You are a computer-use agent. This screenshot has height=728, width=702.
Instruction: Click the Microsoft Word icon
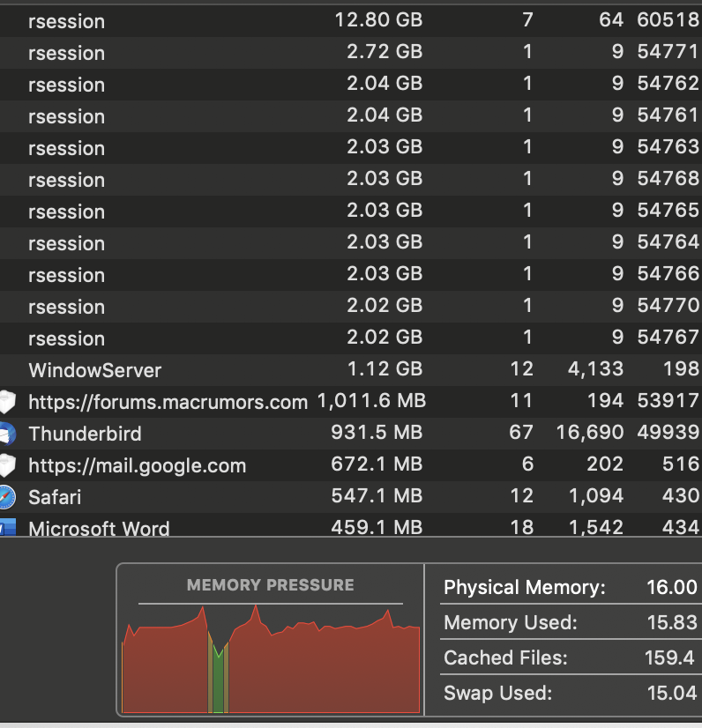tap(8, 527)
